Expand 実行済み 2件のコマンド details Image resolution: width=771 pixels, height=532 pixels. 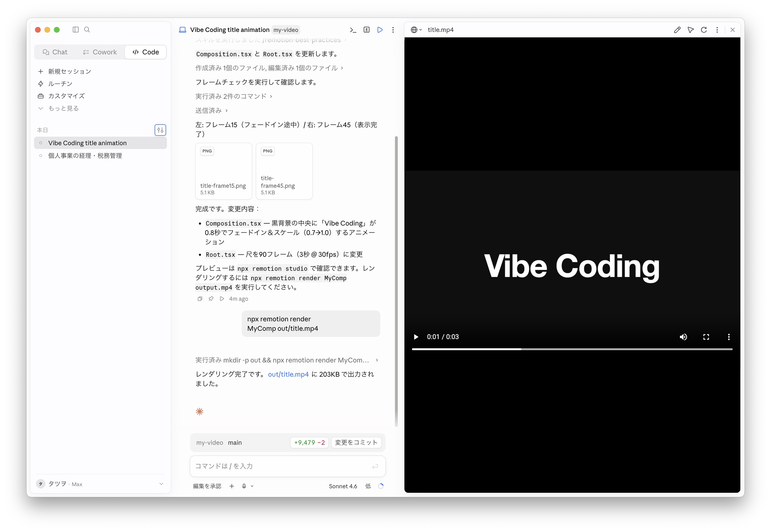[x=234, y=96]
